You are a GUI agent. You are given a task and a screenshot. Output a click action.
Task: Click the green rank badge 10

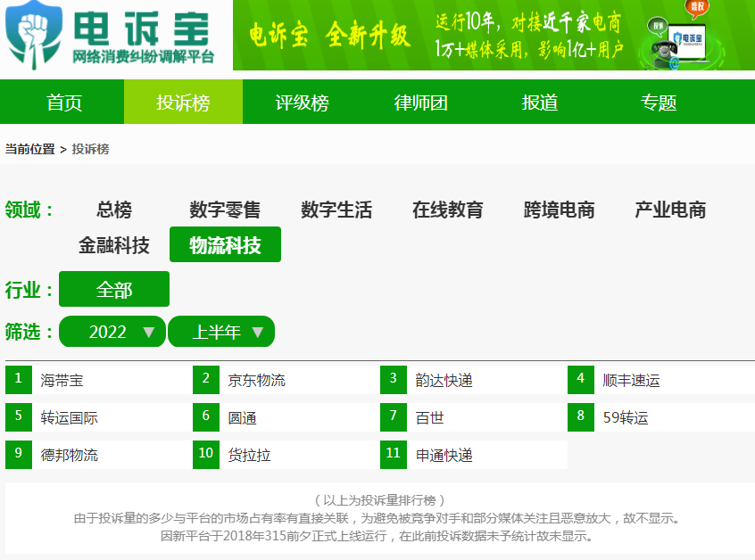[206, 454]
